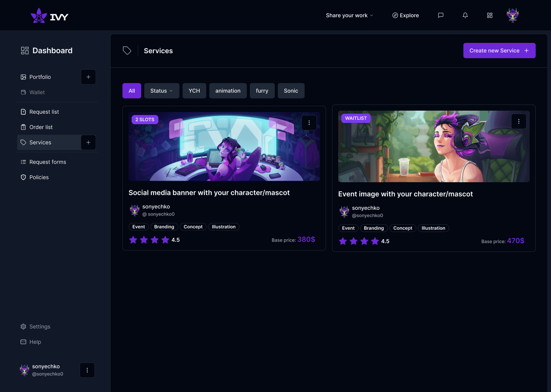Click Branding tag on Event image card
Image resolution: width=551 pixels, height=392 pixels.
click(x=374, y=228)
